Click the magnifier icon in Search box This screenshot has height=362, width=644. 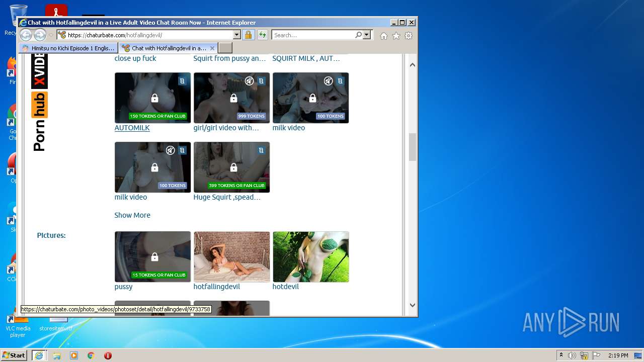click(x=358, y=35)
